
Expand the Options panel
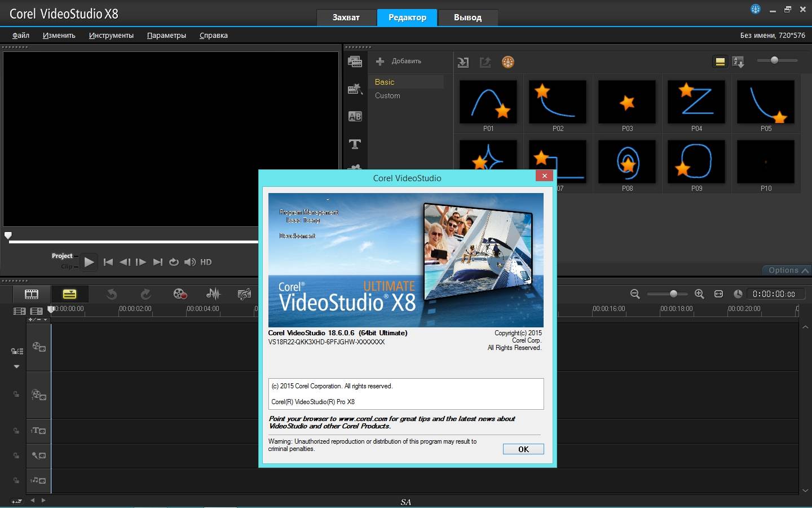pyautogui.click(x=788, y=270)
